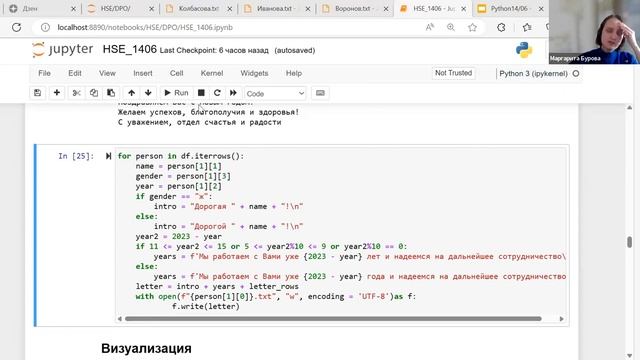Close the Колбасова.txt browser tab

tap(230, 9)
